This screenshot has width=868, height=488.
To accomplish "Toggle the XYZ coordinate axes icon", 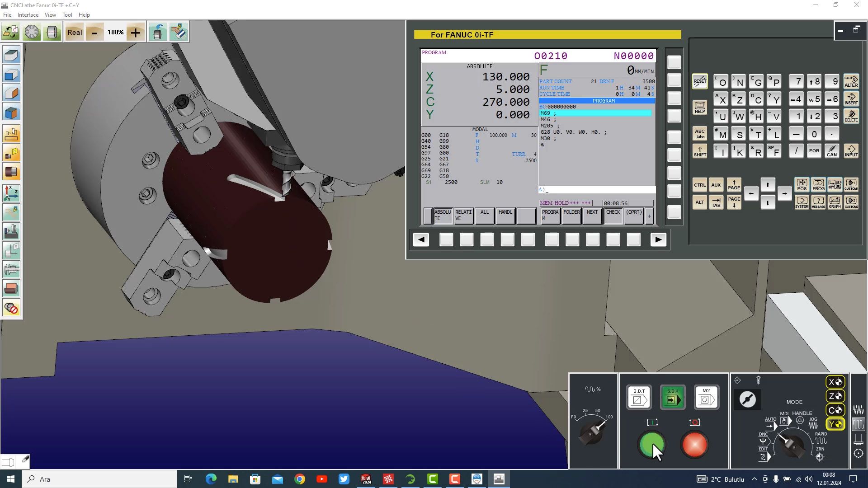I will (11, 193).
